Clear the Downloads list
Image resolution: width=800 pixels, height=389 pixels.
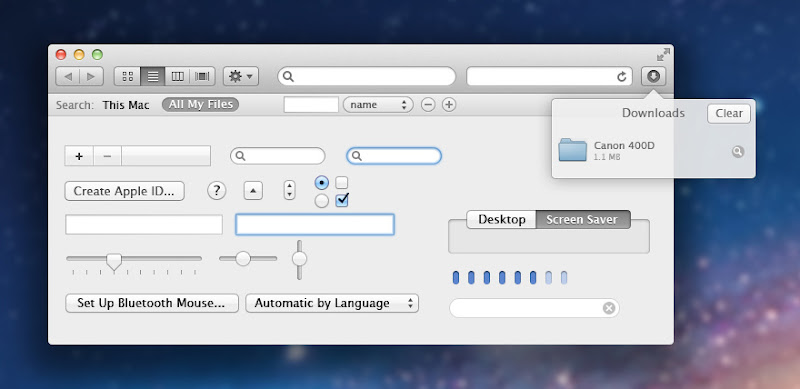point(729,113)
